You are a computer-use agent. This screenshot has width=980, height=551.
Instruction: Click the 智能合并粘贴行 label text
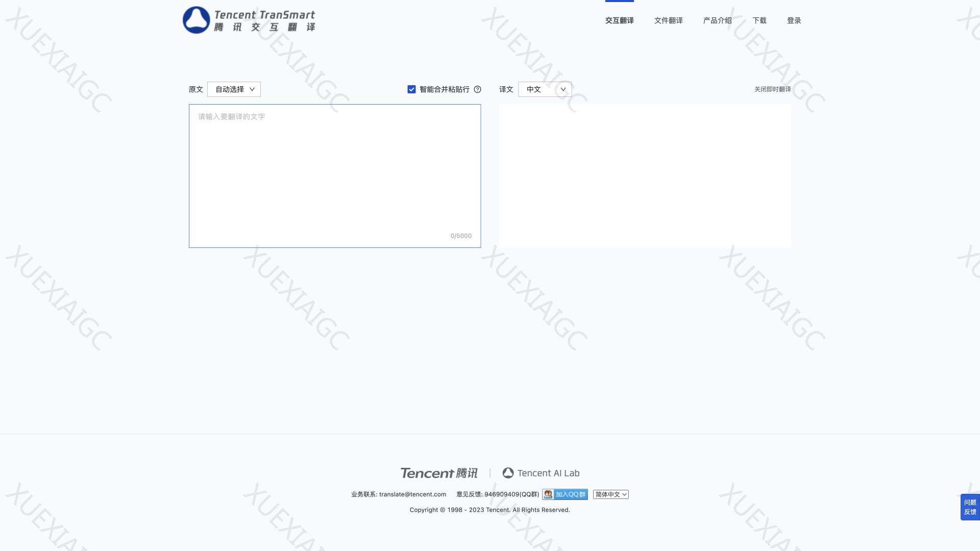pos(444,89)
